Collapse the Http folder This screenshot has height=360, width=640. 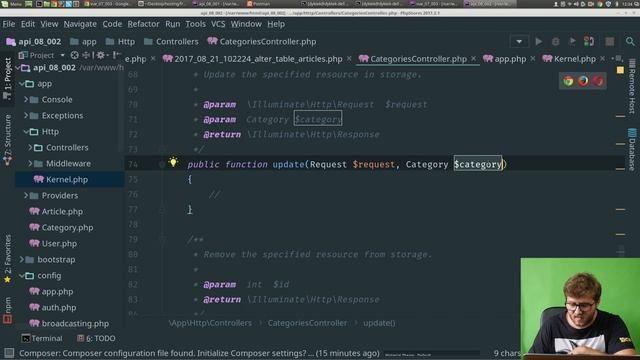(x=26, y=131)
